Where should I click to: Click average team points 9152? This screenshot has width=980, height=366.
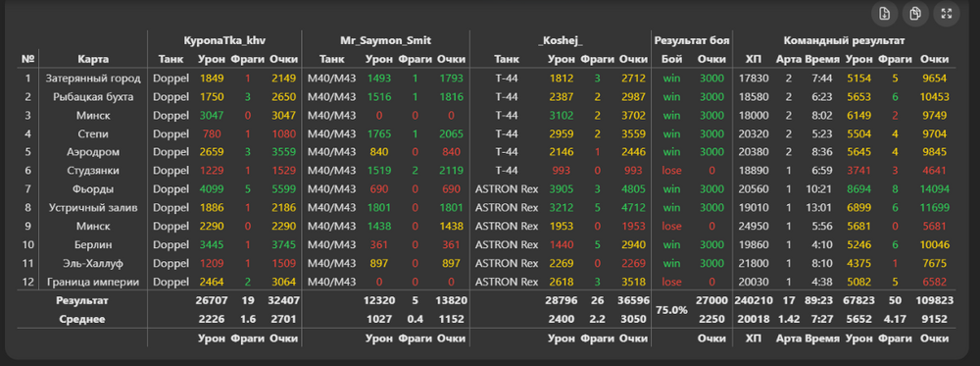tap(934, 319)
